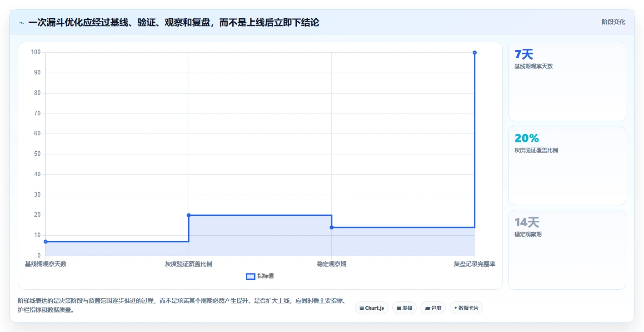Image resolution: width=644 pixels, height=332 pixels.
Task: Click the 指标值 legend label
Action: click(265, 276)
